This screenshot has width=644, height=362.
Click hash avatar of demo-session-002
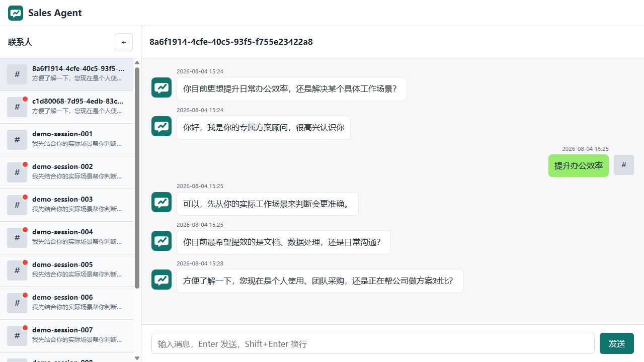[17, 172]
